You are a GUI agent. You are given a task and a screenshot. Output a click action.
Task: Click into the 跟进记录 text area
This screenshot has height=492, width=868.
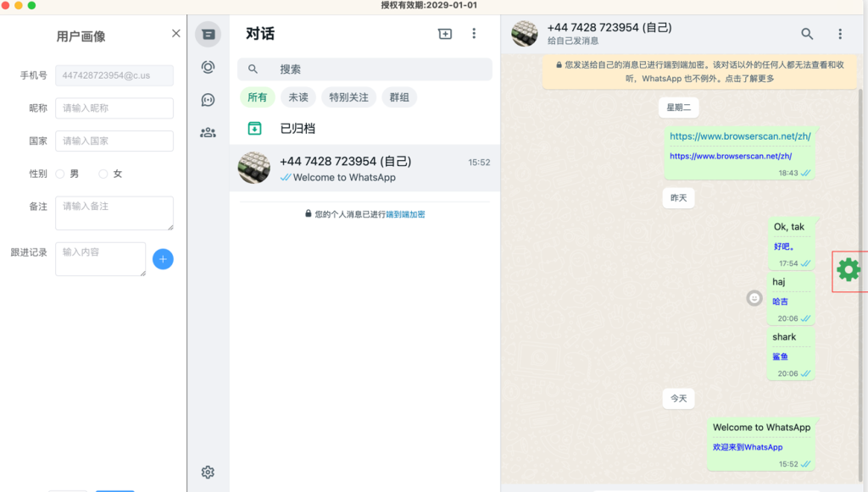101,259
